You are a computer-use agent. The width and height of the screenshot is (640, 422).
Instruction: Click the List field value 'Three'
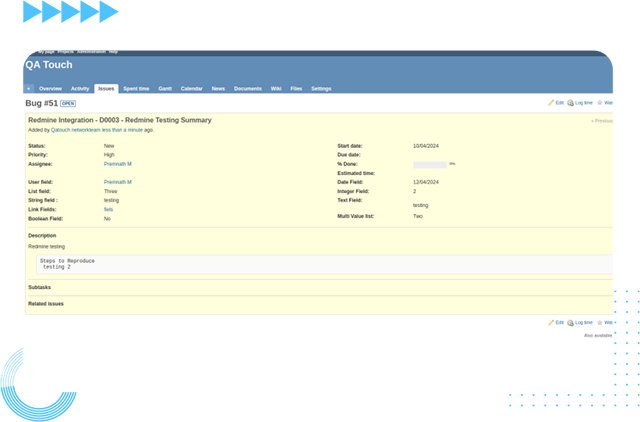coord(110,191)
